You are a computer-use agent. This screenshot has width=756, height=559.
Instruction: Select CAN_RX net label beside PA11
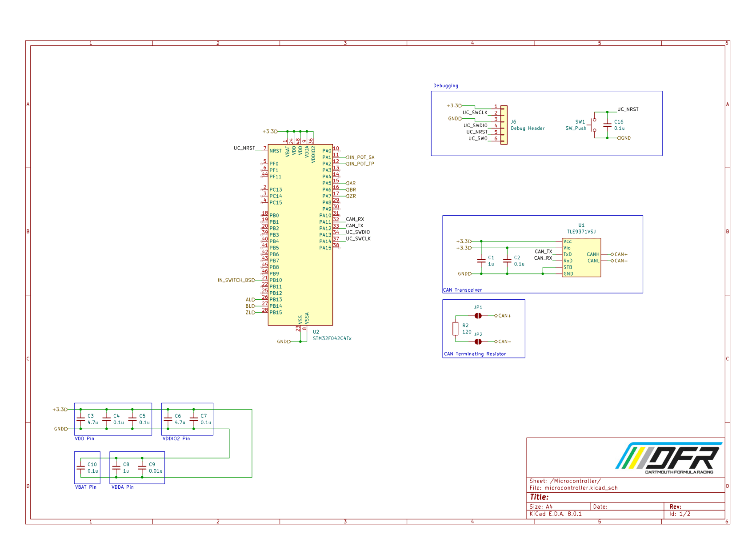[355, 219]
